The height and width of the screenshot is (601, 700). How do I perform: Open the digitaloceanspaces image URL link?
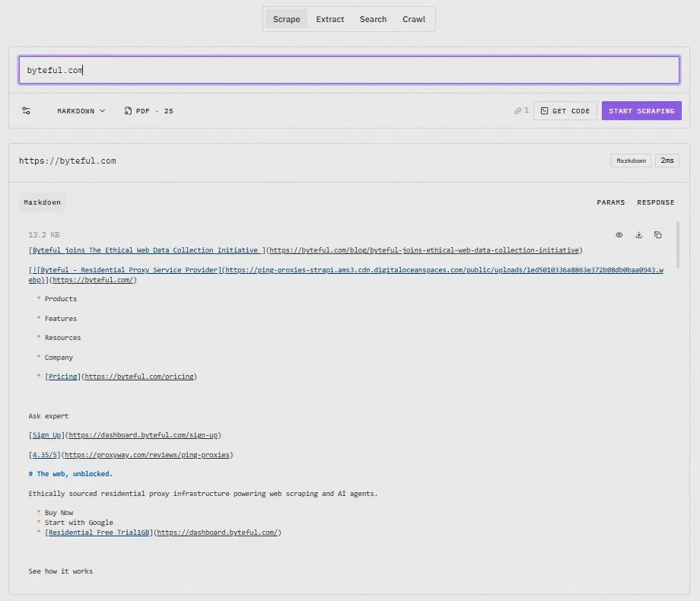point(444,270)
